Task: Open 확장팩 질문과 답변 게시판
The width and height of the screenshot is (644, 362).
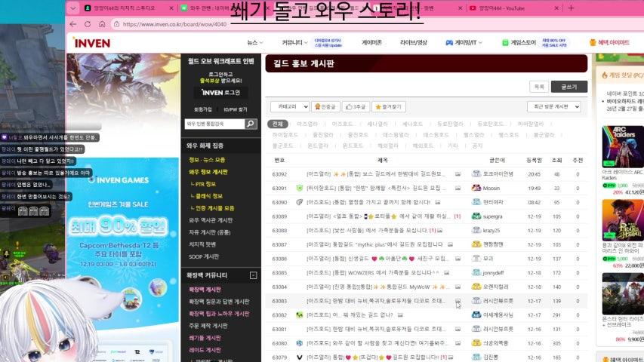Action: coord(219,302)
